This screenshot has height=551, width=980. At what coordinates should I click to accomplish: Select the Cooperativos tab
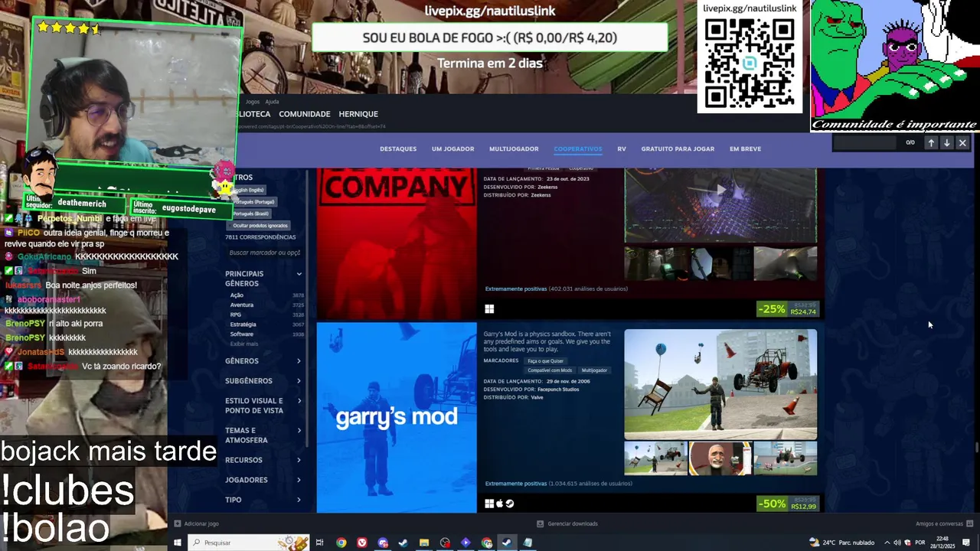[578, 148]
